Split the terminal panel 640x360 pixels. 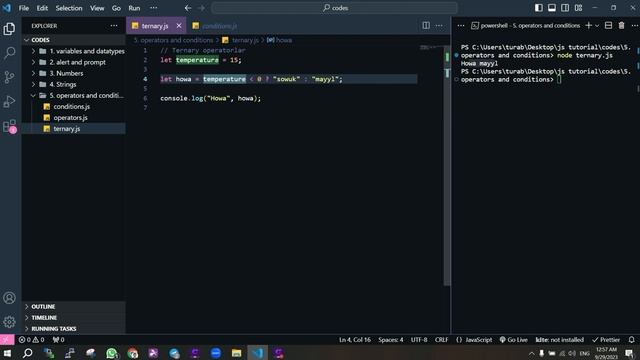[x=608, y=25]
